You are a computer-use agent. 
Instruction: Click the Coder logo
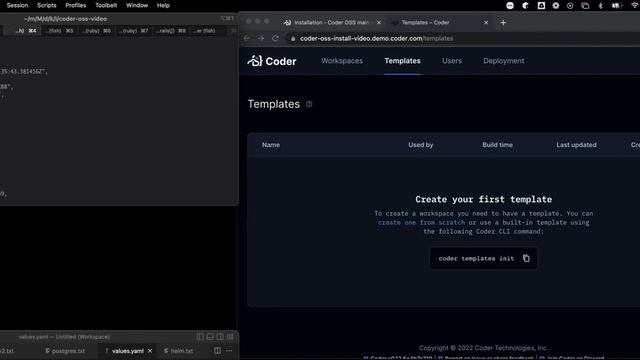coord(271,61)
